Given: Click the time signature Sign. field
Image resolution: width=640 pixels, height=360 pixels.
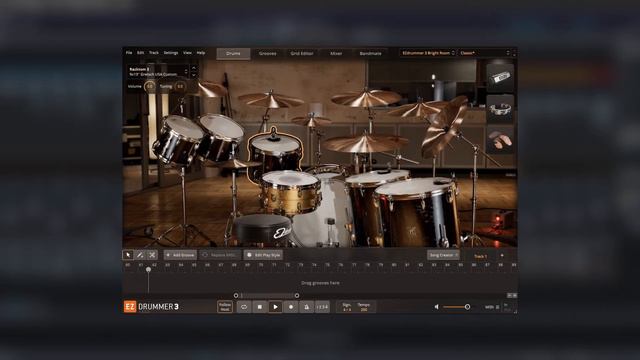Looking at the screenshot, I should 347,307.
